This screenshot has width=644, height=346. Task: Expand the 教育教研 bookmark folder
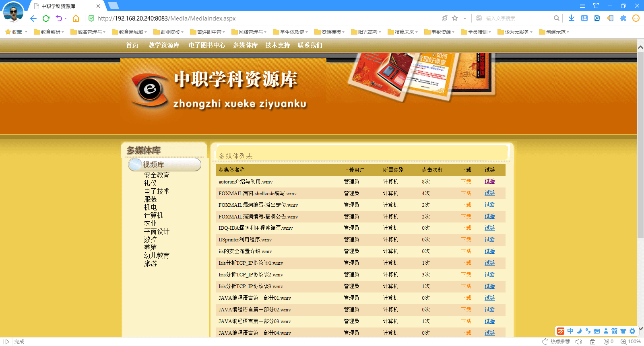coord(49,32)
